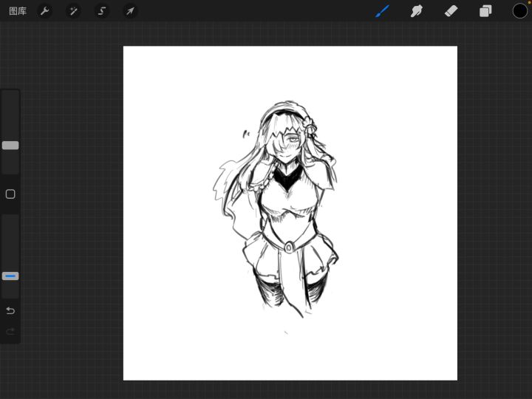
Task: Select the Brush tool
Action: [x=383, y=11]
